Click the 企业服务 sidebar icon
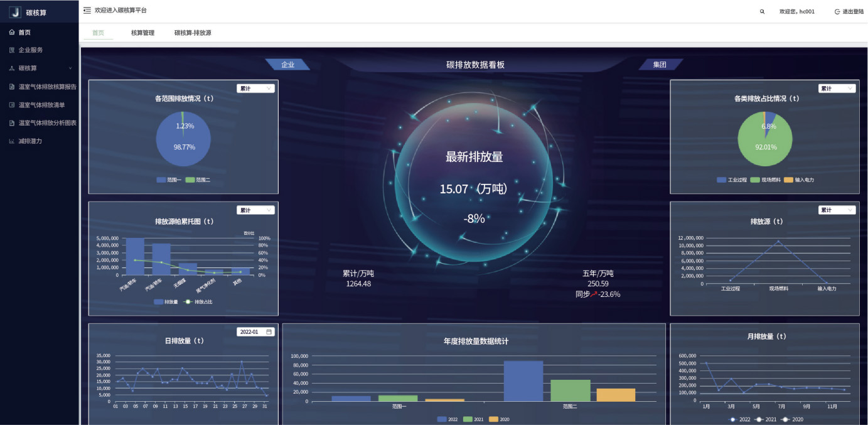The width and height of the screenshot is (868, 425). point(12,50)
